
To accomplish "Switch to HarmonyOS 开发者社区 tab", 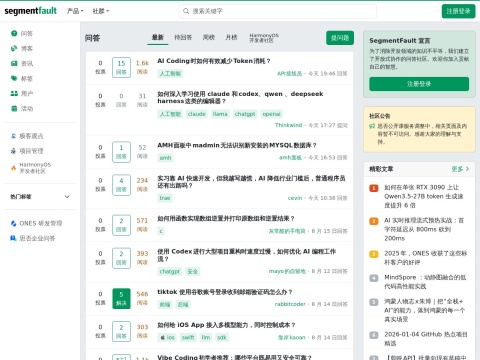I will [x=264, y=38].
